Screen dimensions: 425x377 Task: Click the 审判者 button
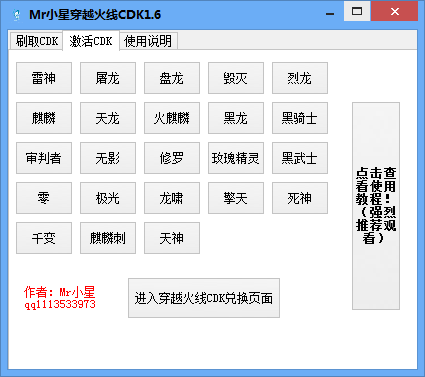tap(44, 158)
